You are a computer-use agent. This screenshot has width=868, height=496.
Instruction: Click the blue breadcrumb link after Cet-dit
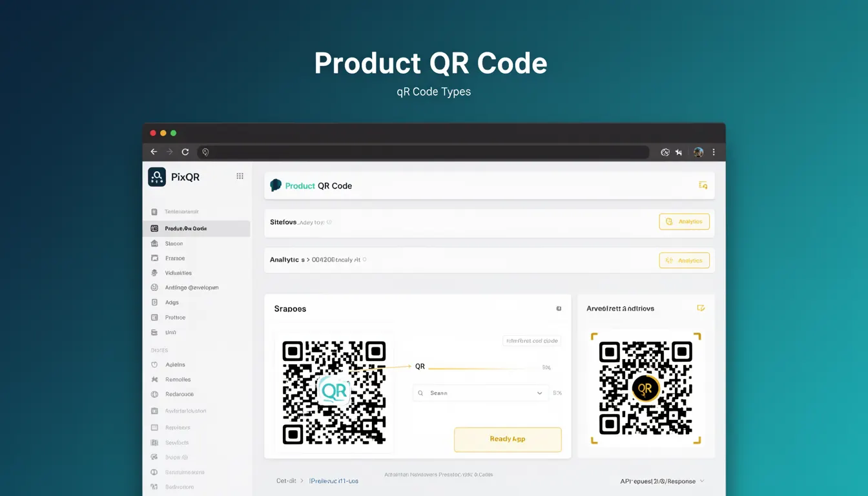334,481
